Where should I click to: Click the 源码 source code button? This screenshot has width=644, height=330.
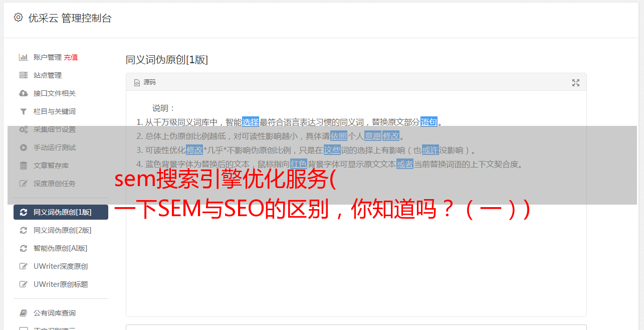tap(144, 82)
